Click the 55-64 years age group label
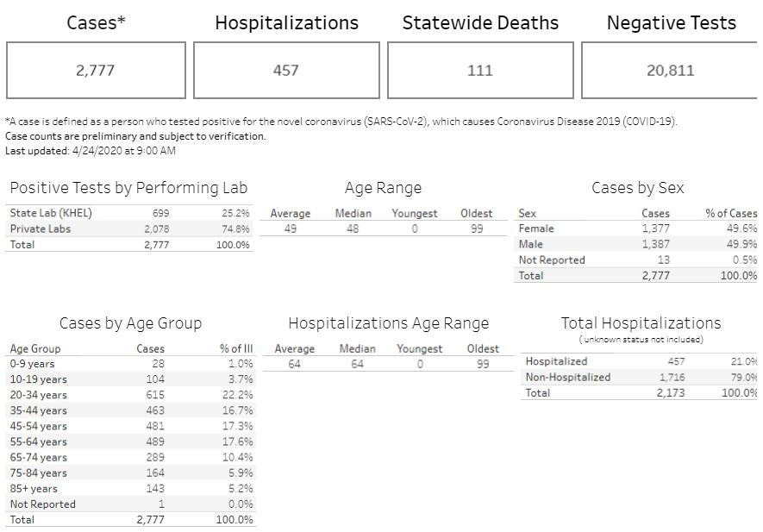 (38, 441)
